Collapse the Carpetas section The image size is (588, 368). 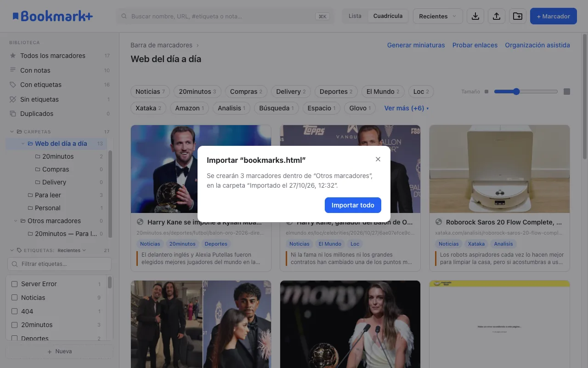(x=12, y=132)
